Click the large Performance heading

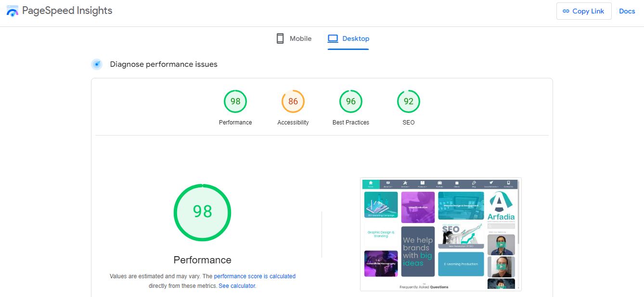(x=202, y=260)
